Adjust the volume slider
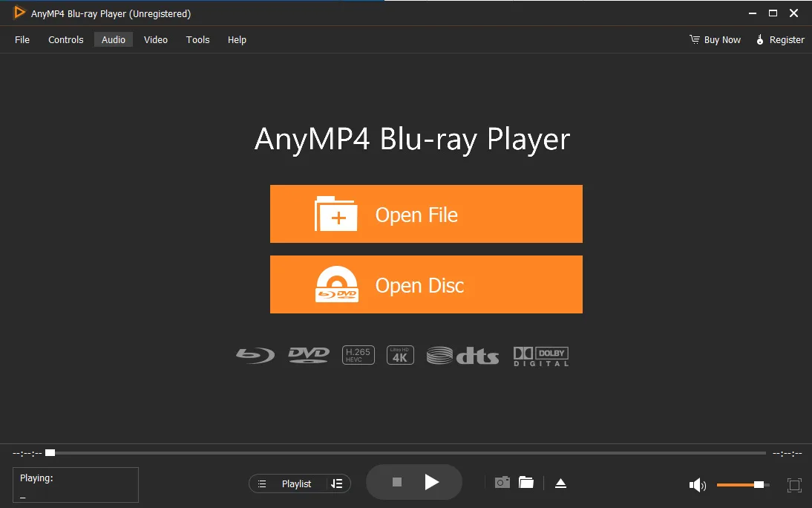The height and width of the screenshot is (508, 812). click(743, 485)
